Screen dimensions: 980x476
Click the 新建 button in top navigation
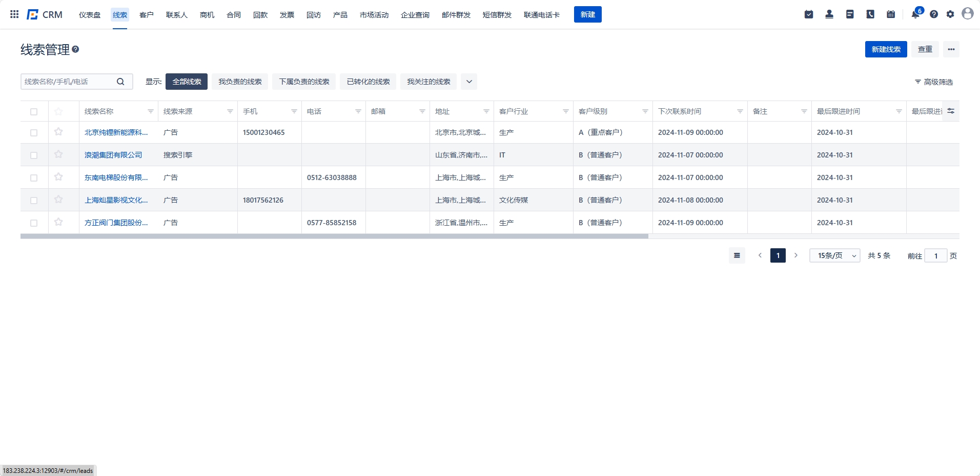pyautogui.click(x=588, y=14)
